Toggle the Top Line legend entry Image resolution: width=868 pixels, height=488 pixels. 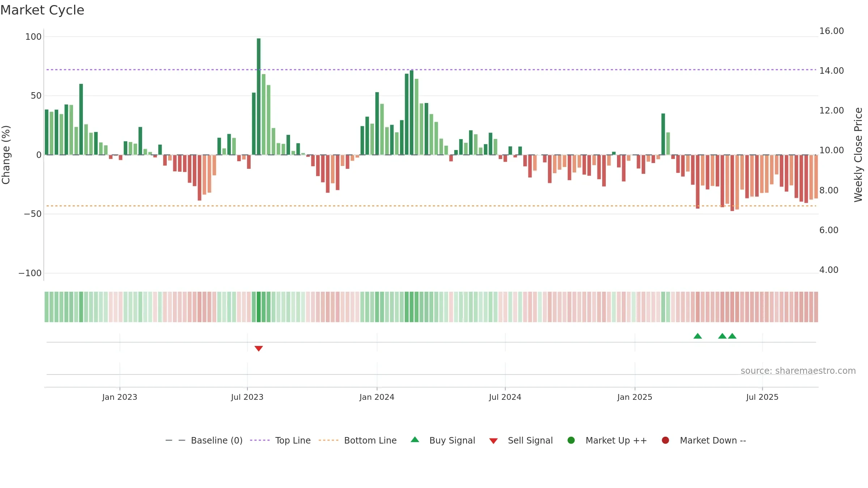280,440
